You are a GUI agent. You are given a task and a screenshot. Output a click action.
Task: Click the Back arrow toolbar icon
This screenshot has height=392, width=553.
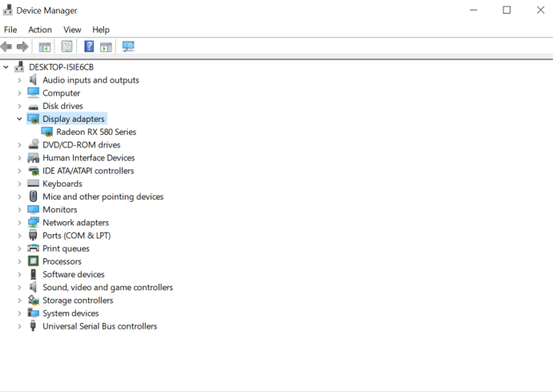coord(6,46)
